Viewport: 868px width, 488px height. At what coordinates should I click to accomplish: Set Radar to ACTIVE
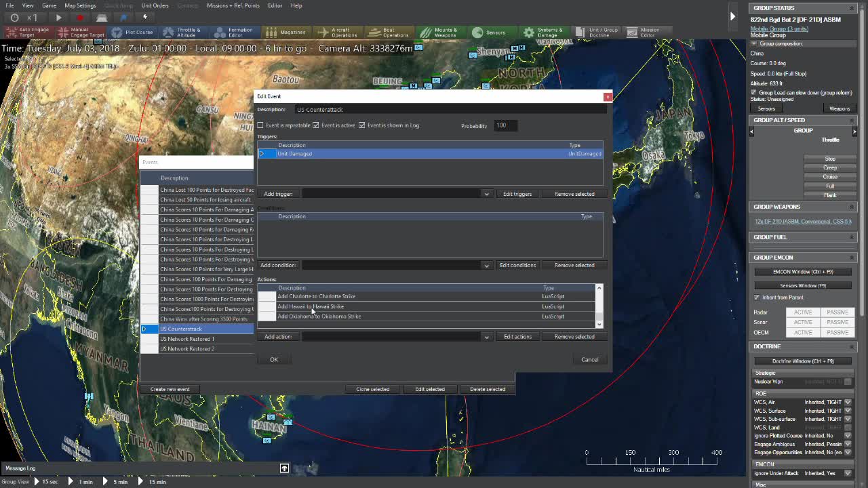803,312
